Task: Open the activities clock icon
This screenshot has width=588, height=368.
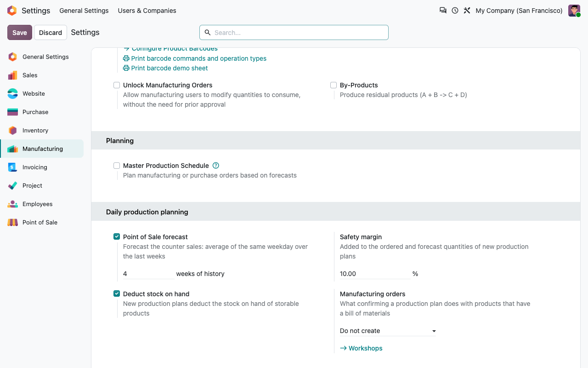Action: (455, 11)
